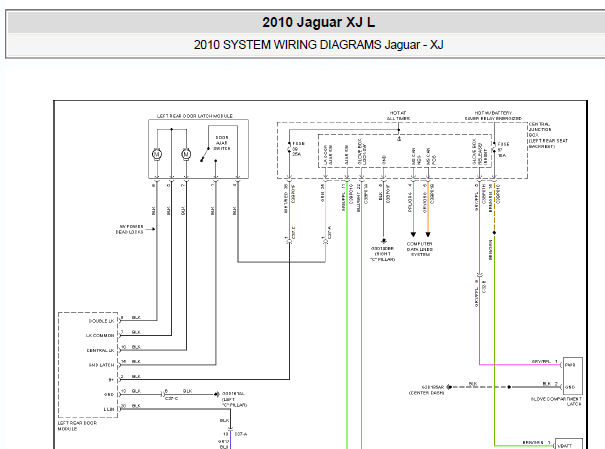This screenshot has height=449, width=605.
Task: Click the 'GLOVE BOX LOCK SW' vertical label
Action: [362, 152]
